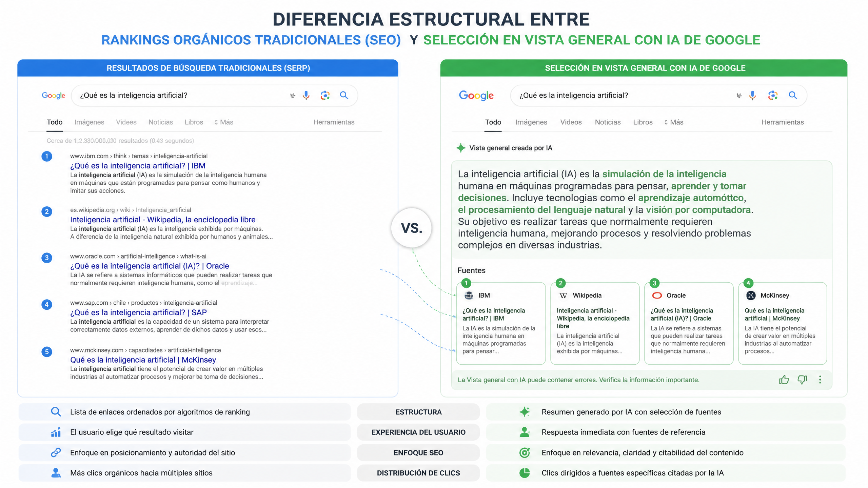Click the es.wikipedia.org breadcrumb URL
The width and height of the screenshot is (868, 488).
[131, 210]
